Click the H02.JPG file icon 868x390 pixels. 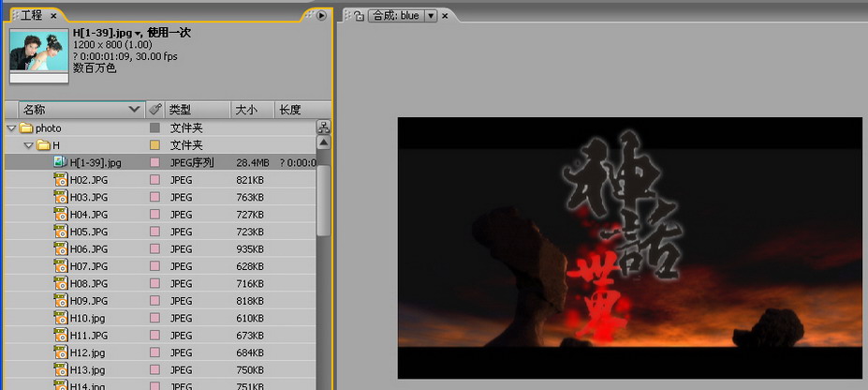coord(60,179)
